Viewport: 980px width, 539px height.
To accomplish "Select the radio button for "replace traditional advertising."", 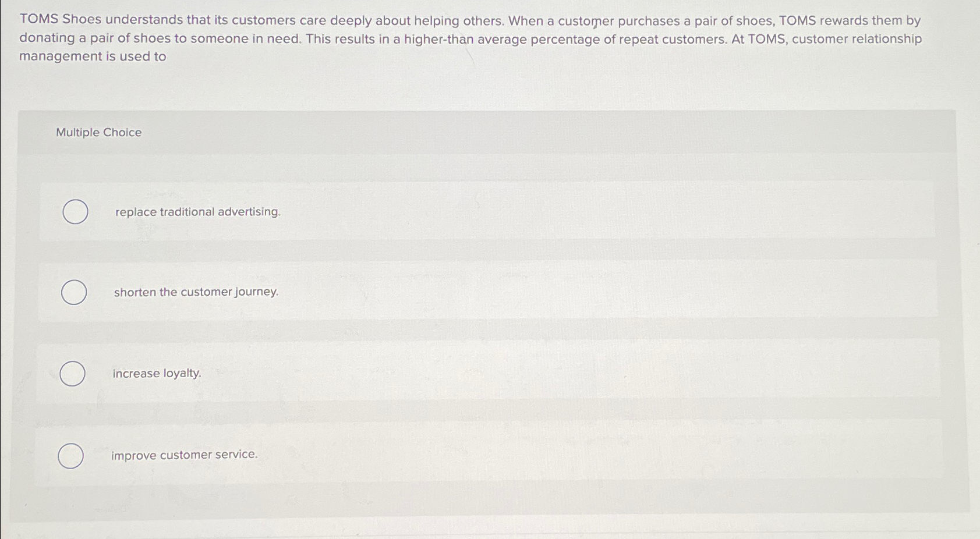I will coord(75,211).
